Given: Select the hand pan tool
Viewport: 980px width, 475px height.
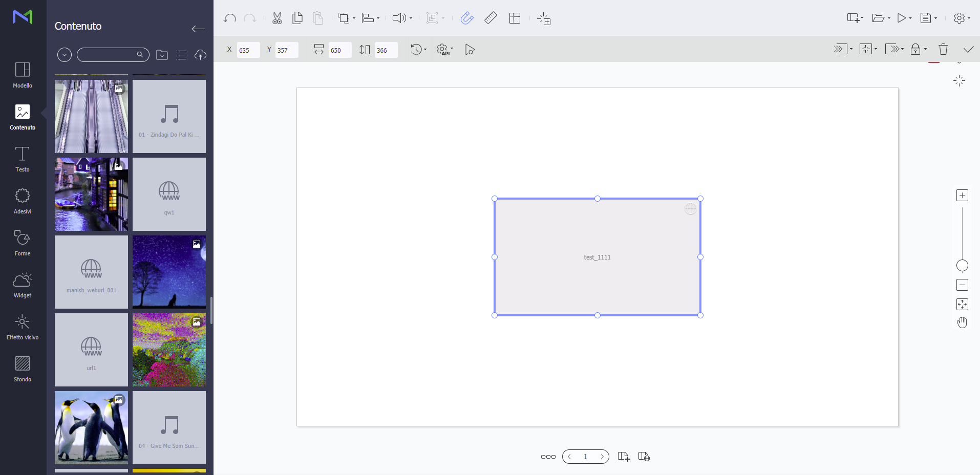Looking at the screenshot, I should [962, 322].
